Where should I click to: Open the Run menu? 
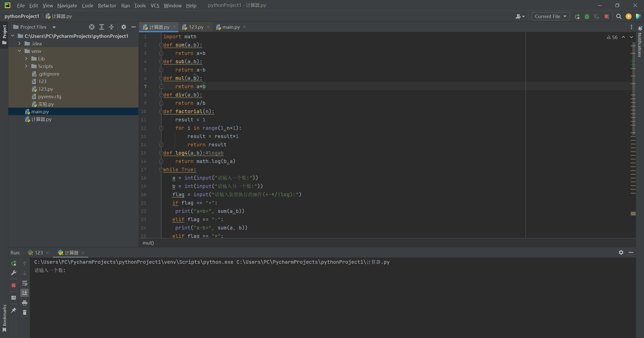click(x=126, y=5)
